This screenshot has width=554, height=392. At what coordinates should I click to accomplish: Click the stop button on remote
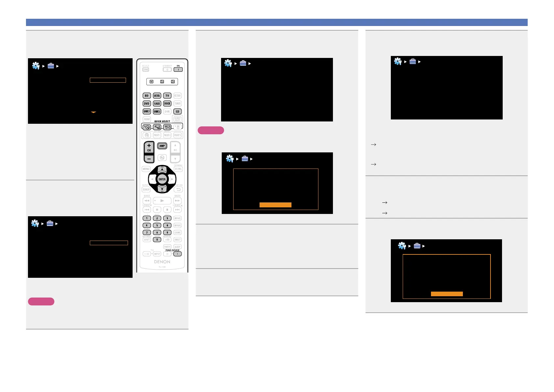(167, 209)
